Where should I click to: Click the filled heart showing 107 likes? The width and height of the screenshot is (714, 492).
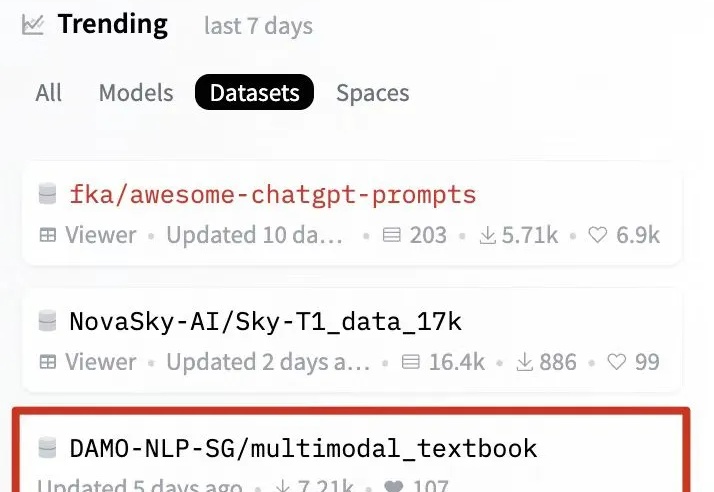click(x=394, y=487)
